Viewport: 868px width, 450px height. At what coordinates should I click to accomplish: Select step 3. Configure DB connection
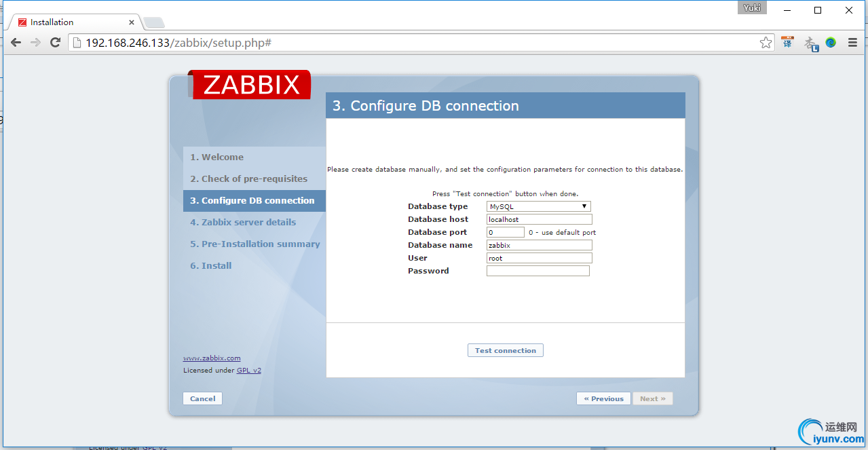click(254, 201)
